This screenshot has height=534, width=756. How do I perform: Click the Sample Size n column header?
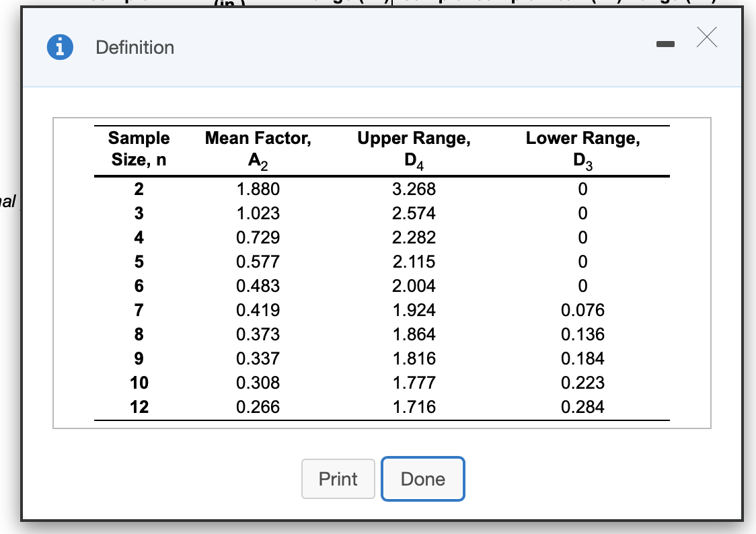[139, 149]
